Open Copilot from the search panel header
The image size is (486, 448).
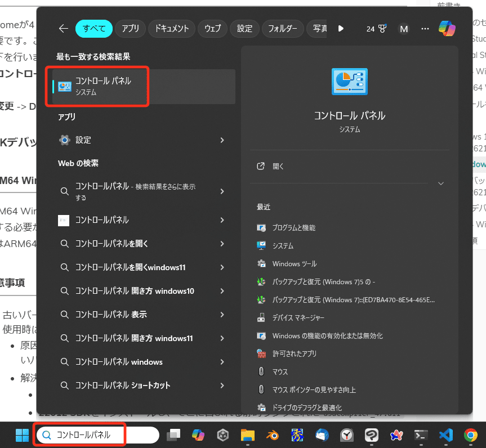coord(447,29)
